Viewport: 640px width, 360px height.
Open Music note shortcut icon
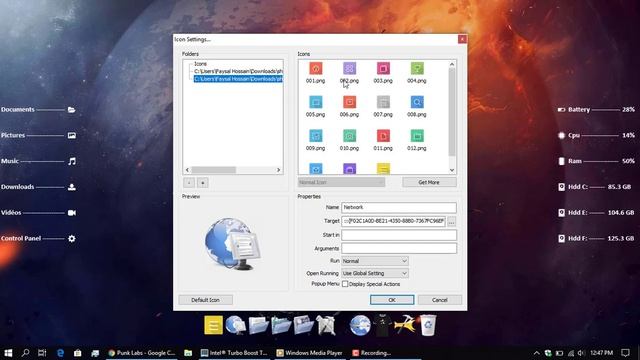(72, 161)
